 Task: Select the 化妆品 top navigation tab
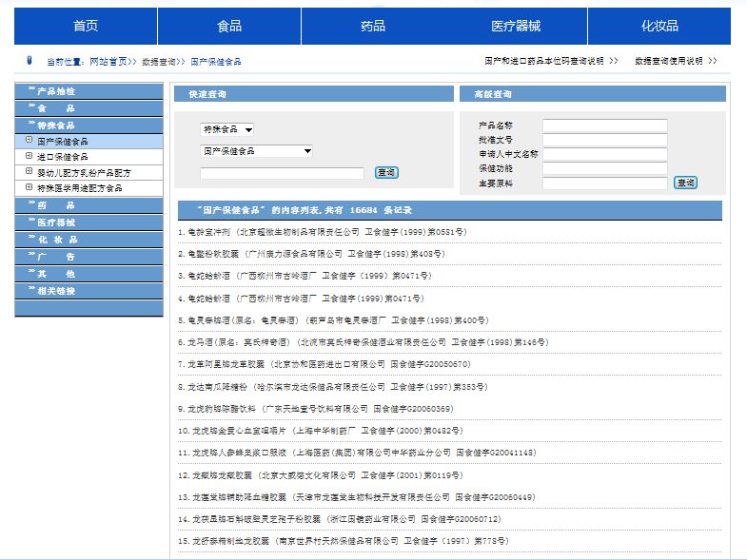[x=659, y=26]
